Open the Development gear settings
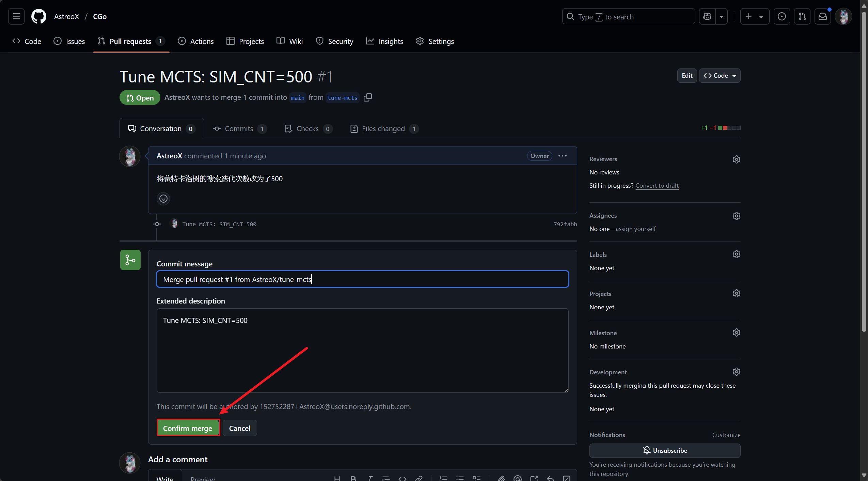868x481 pixels. tap(736, 372)
